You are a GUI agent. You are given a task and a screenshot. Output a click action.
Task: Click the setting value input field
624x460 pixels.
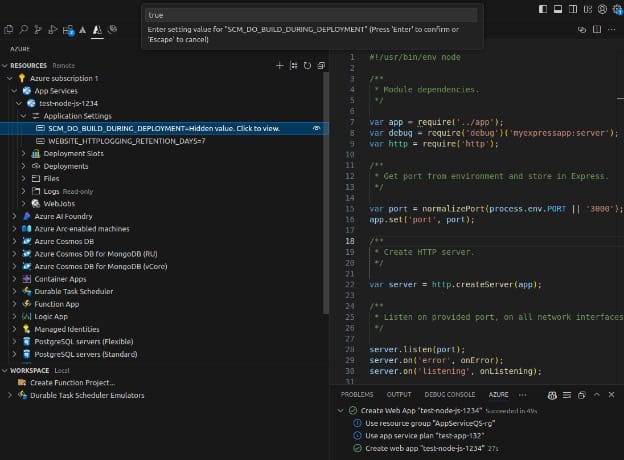311,15
